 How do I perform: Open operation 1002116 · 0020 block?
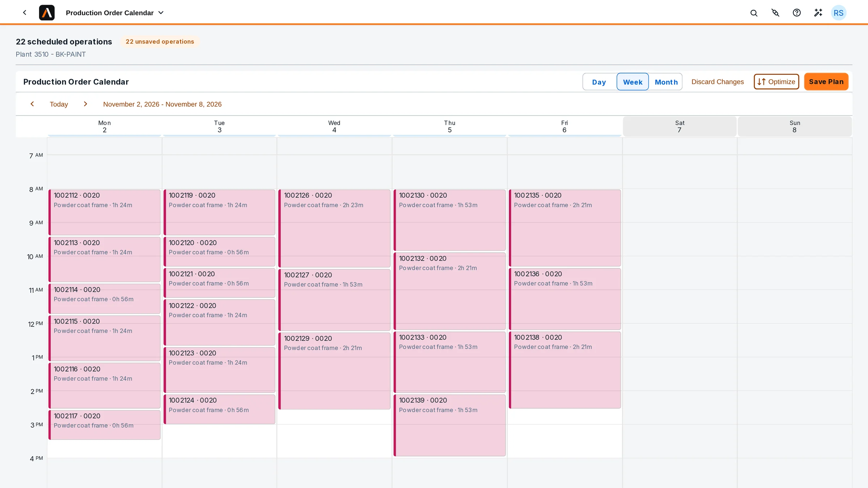tap(105, 386)
